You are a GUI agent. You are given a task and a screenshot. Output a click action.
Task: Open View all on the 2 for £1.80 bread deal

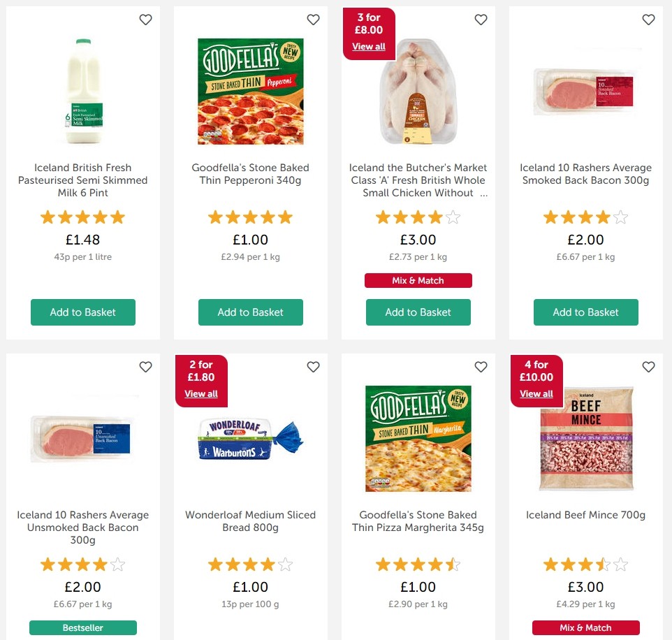201,393
